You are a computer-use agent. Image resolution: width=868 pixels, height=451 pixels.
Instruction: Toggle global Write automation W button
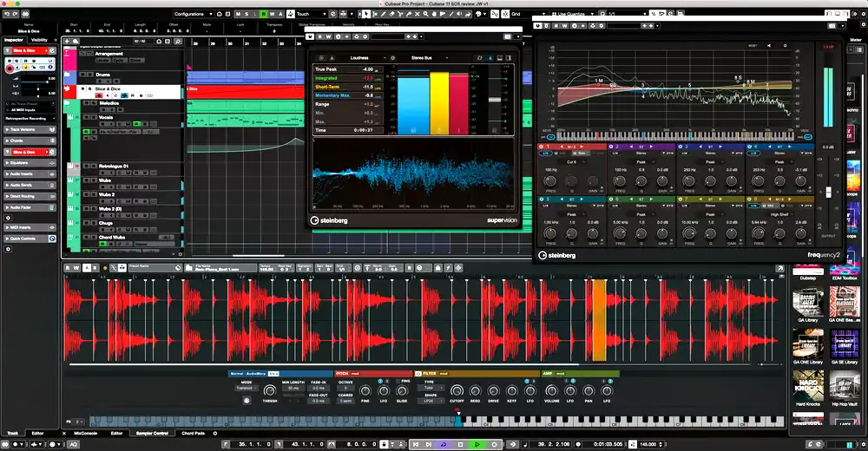point(272,14)
